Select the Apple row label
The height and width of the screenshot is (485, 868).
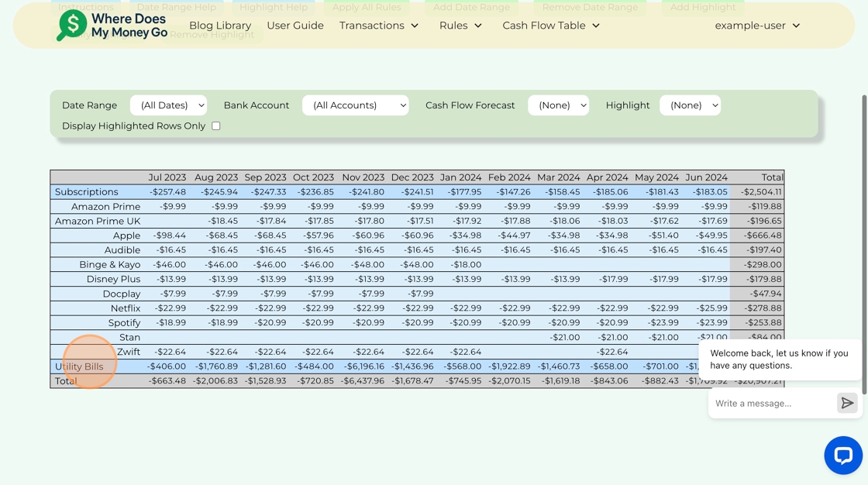click(x=126, y=236)
